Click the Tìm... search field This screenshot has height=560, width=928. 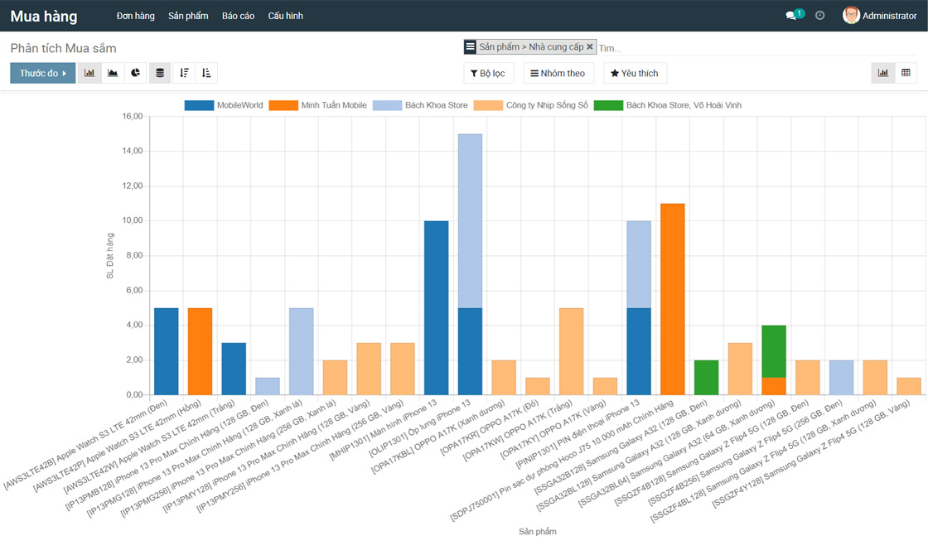[x=746, y=48]
